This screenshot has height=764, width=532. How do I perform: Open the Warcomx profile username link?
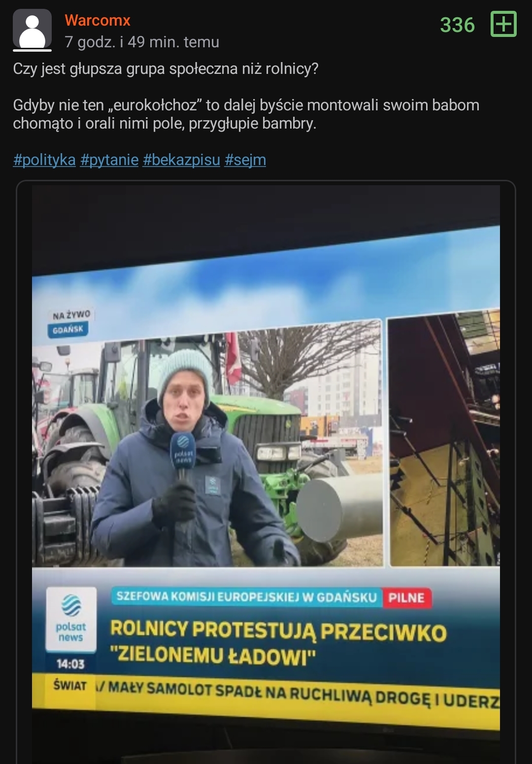[x=98, y=20]
